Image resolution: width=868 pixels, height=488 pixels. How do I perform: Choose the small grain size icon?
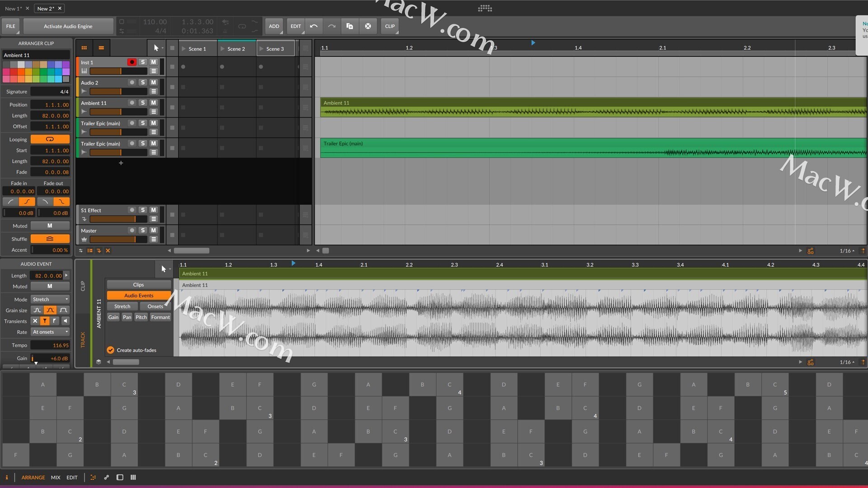[x=37, y=310]
